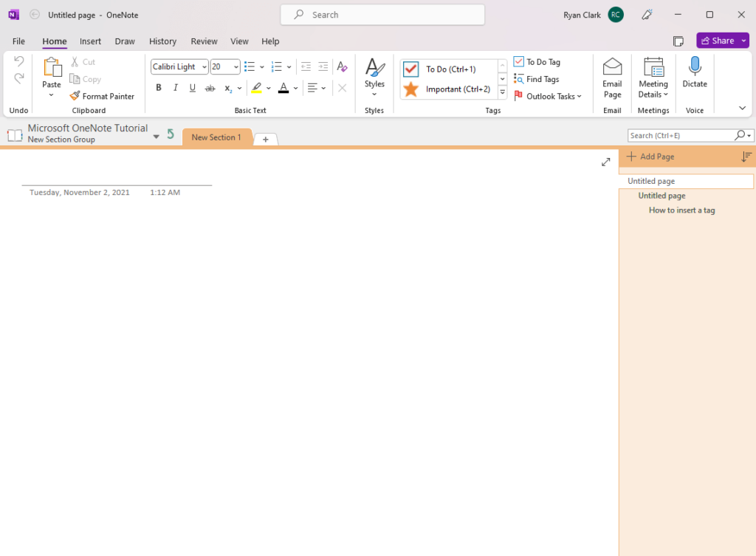Expand the Tags gallery more arrow

pos(502,92)
